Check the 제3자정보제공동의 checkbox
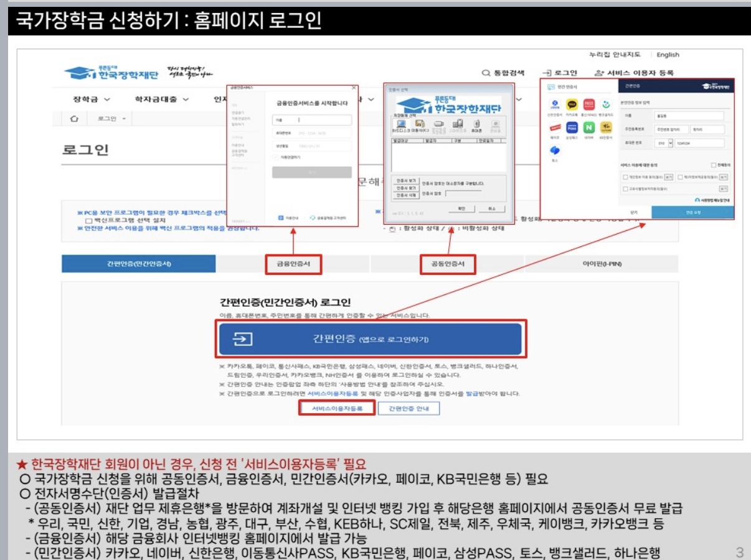The width and height of the screenshot is (751, 560). pos(680,177)
